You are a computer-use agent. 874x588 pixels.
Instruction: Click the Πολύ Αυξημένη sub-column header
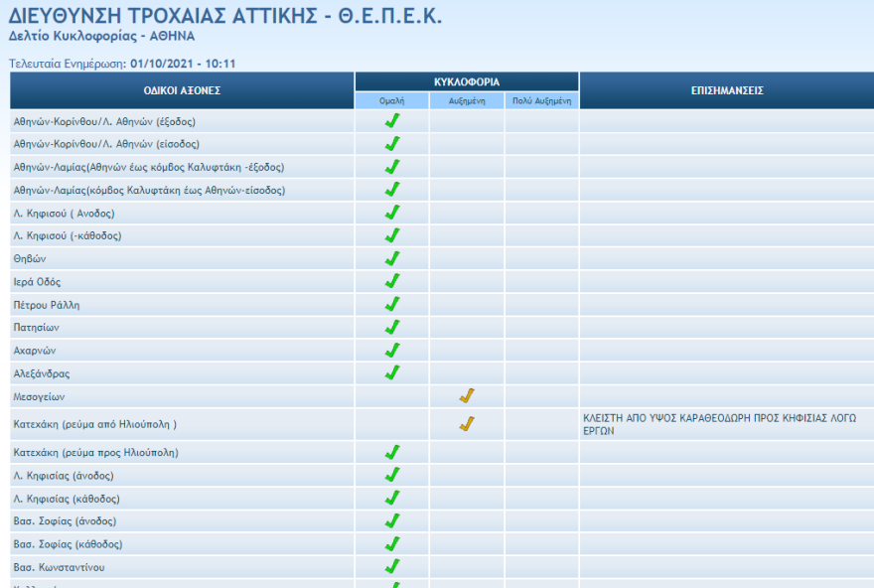pyautogui.click(x=541, y=101)
